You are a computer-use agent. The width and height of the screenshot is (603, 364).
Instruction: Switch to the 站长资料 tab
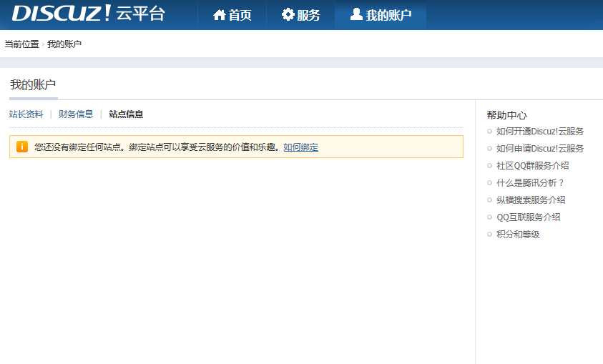(x=26, y=114)
